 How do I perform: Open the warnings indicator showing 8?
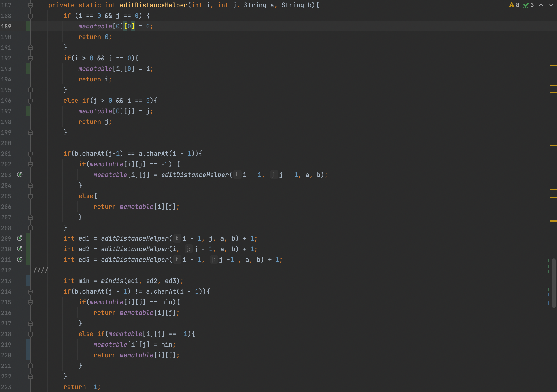coord(514,5)
